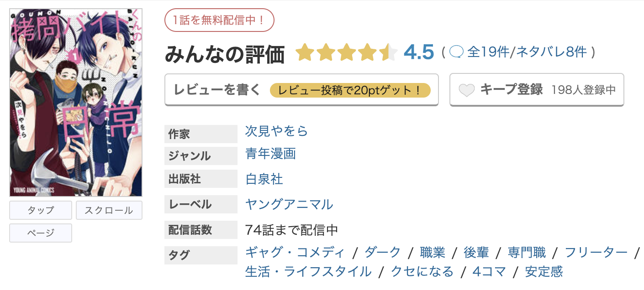Open the ヤングアニマル label link
This screenshot has height=290, width=644.
(x=289, y=205)
